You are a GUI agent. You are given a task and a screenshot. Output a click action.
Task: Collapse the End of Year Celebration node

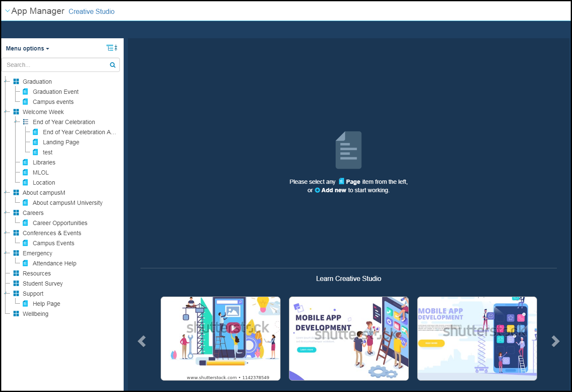16,122
